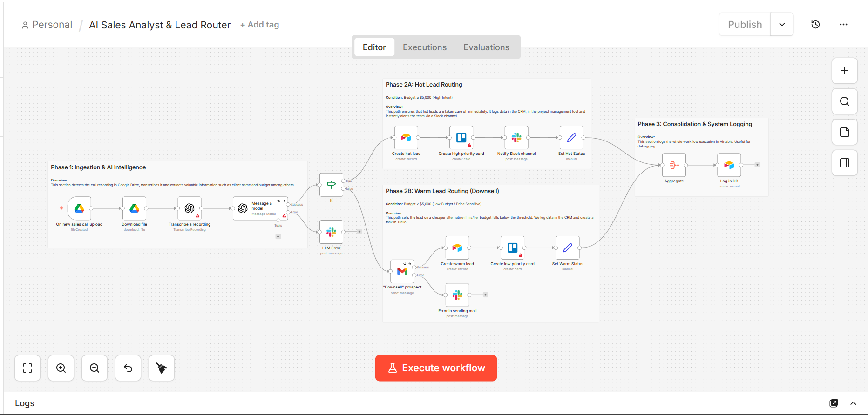Toggle the right side panel icon

844,163
